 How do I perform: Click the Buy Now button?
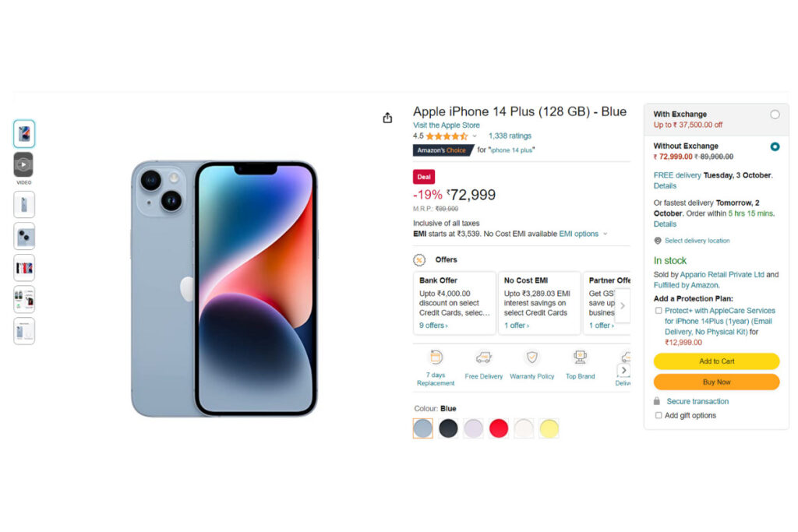click(x=717, y=382)
